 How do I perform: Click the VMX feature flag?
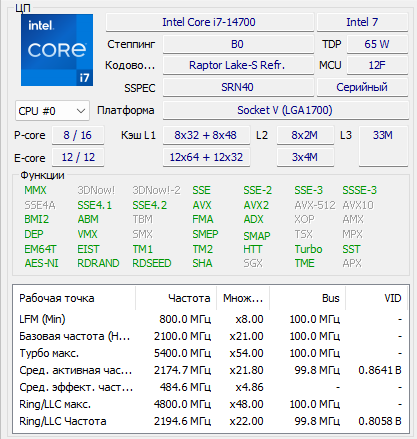[87, 234]
